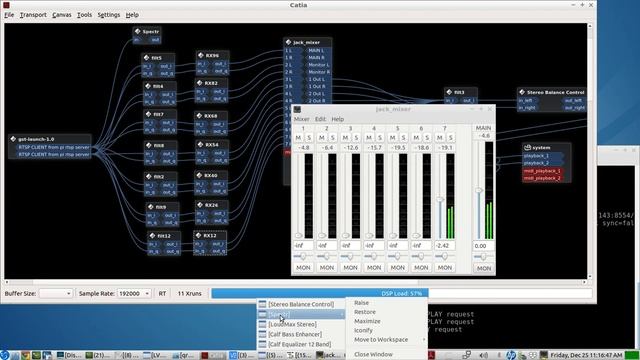Click the RX82 node diamond icon

coord(200,83)
